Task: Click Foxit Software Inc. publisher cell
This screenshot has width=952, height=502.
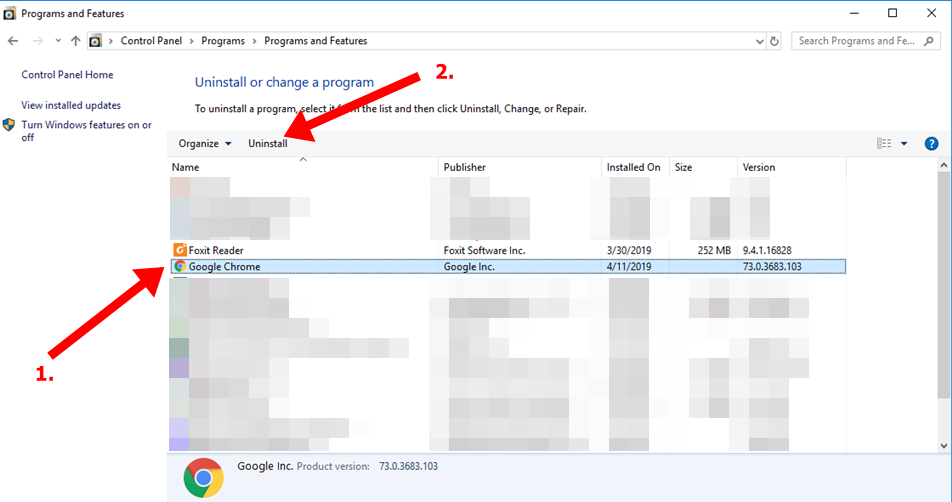Action: [484, 250]
